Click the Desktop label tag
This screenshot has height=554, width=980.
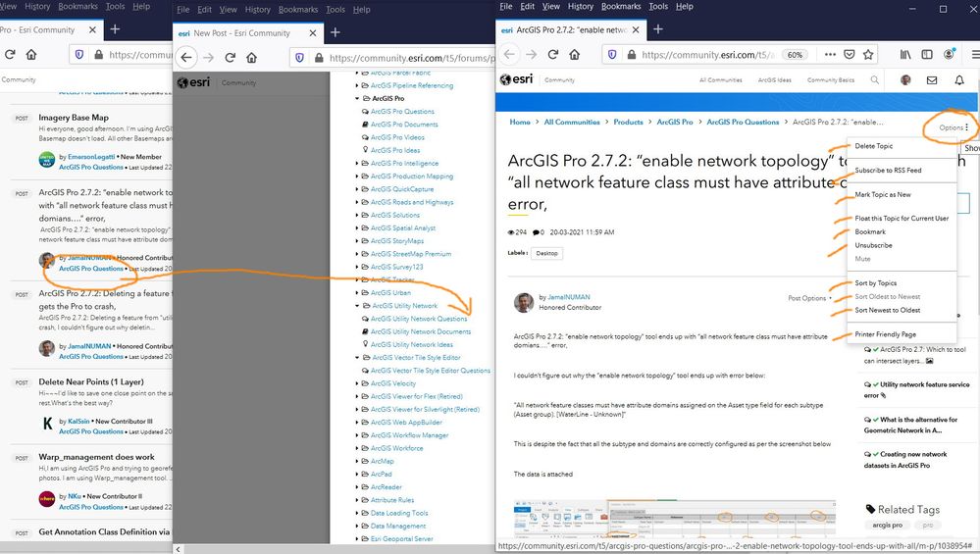pyautogui.click(x=546, y=253)
